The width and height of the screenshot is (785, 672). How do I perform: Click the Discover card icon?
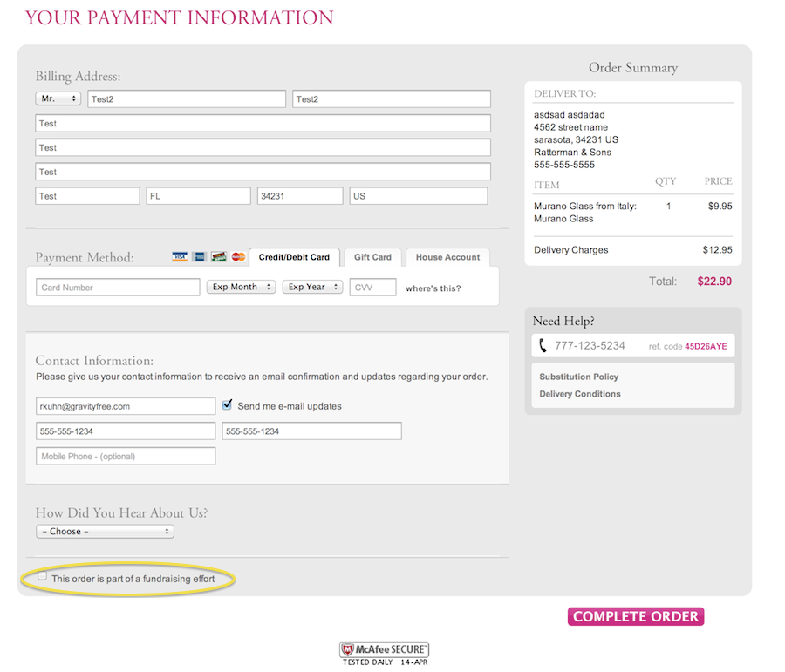click(219, 257)
